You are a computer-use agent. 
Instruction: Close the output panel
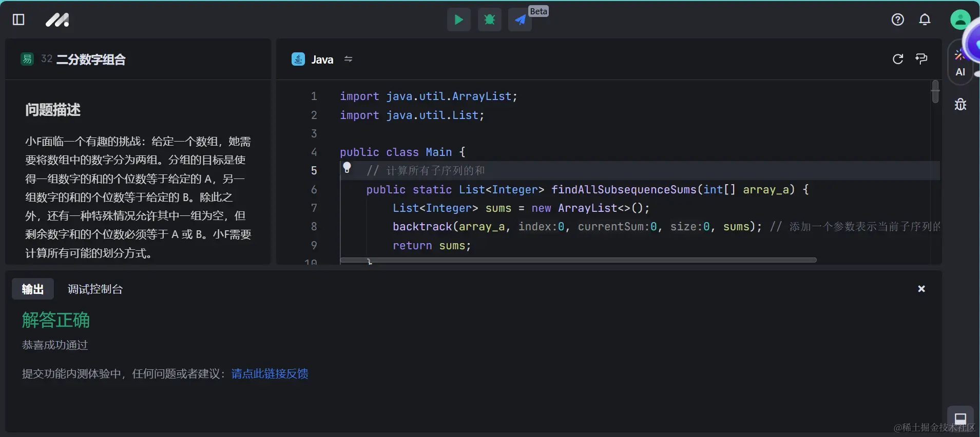[921, 289]
